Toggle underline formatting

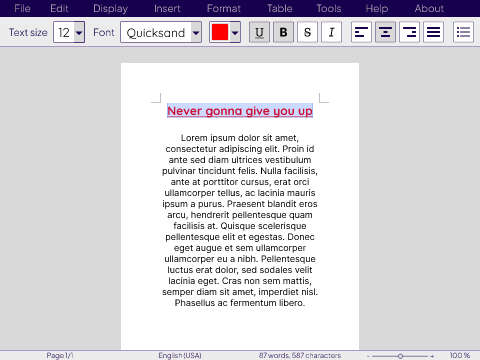click(x=259, y=32)
